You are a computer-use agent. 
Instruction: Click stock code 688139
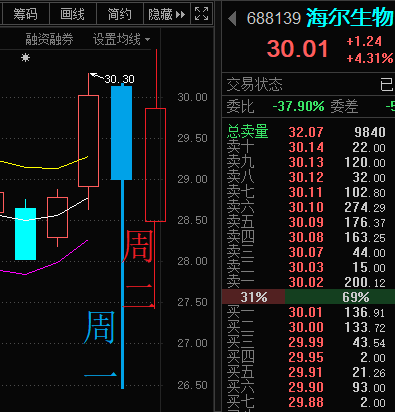(274, 18)
